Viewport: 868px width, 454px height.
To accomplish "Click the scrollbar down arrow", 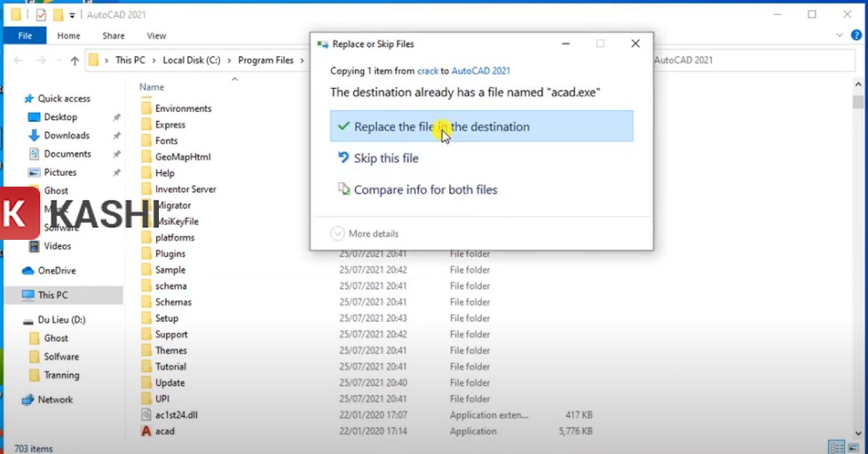I will click(x=858, y=434).
